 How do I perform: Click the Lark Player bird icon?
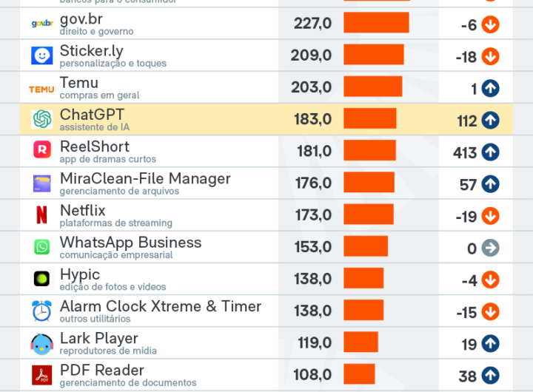(x=41, y=343)
